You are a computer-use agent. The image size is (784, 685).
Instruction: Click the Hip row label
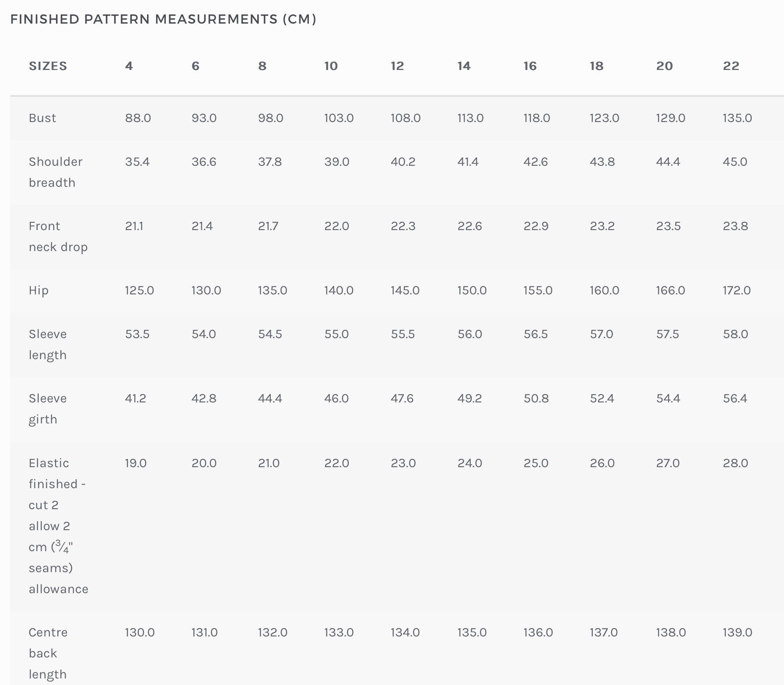click(38, 290)
